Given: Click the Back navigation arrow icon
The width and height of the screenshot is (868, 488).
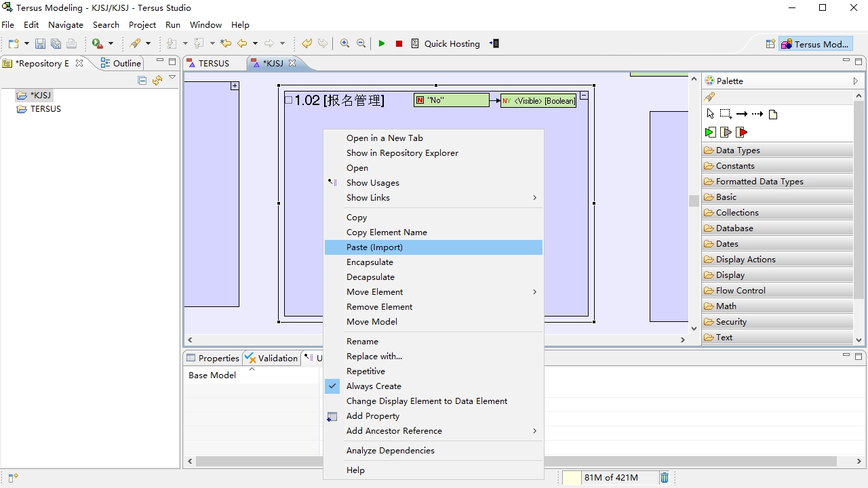Looking at the screenshot, I should (242, 43).
